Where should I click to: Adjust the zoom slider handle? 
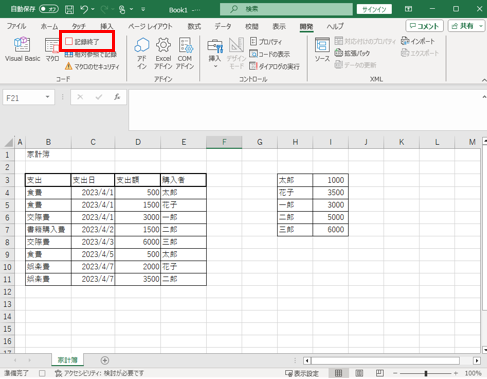[x=426, y=373]
